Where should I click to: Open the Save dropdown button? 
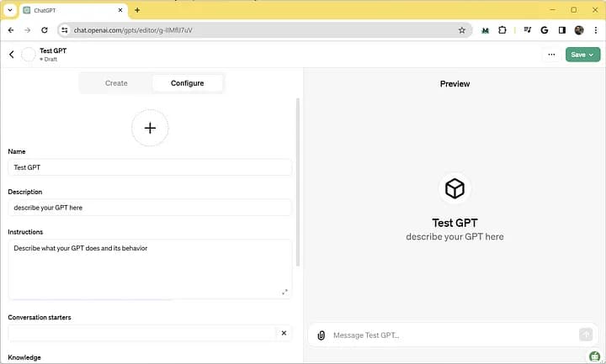click(582, 55)
